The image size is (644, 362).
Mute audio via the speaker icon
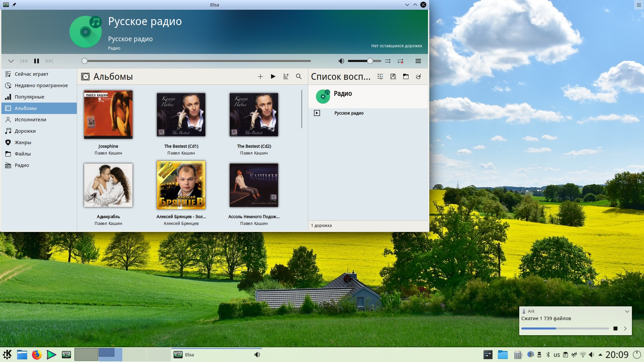pyautogui.click(x=341, y=61)
